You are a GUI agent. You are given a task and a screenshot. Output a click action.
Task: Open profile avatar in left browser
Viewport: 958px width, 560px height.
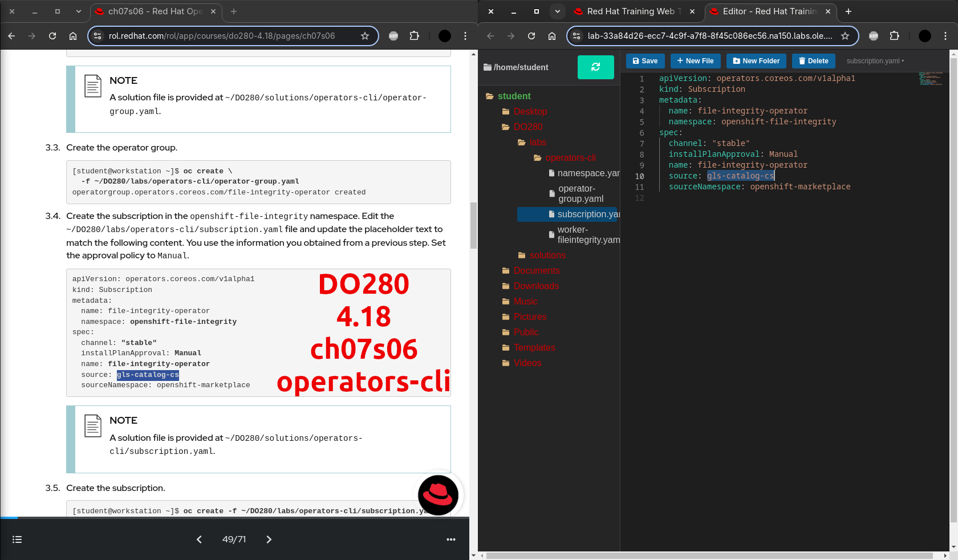coord(445,36)
